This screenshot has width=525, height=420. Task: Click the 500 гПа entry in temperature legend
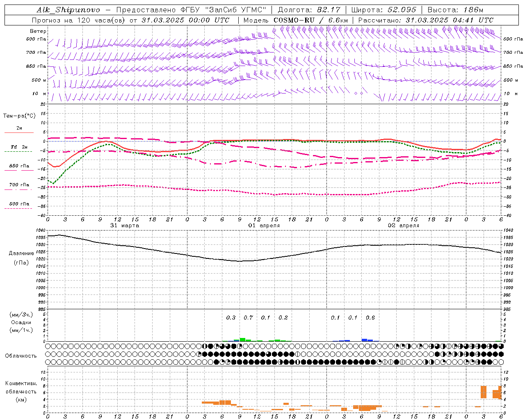[x=19, y=204]
